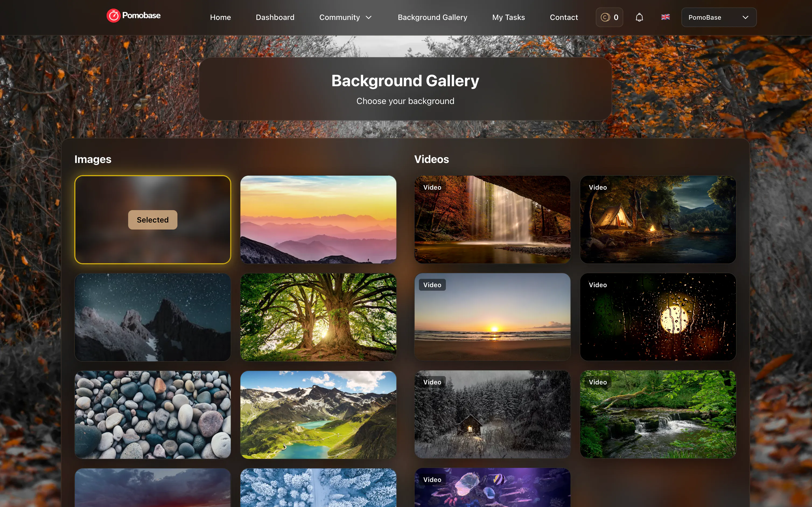Select the alpine turquoise lake image
Image resolution: width=812 pixels, height=507 pixels.
[318, 415]
